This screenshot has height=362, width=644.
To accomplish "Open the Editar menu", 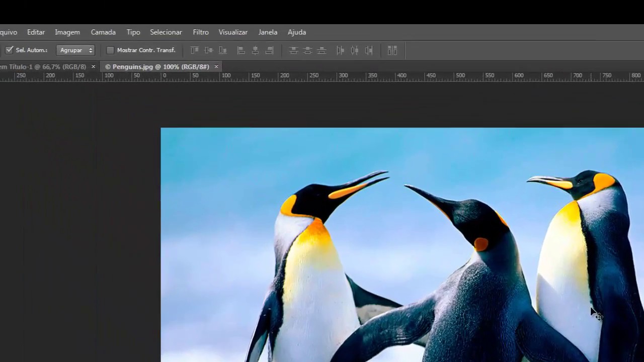I will click(x=36, y=32).
